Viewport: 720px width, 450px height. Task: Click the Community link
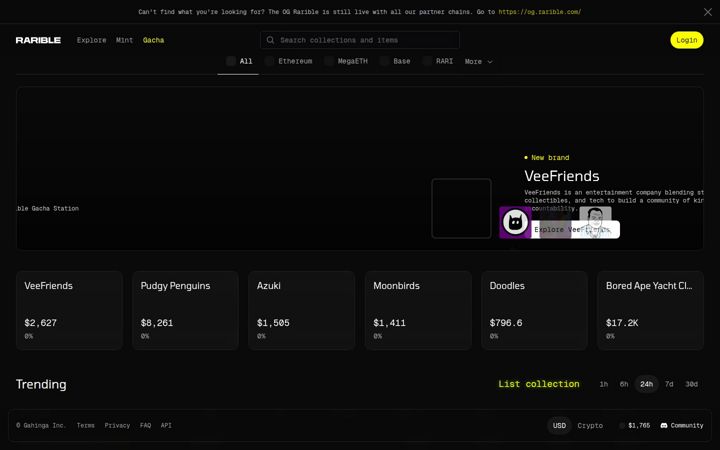pos(682,426)
